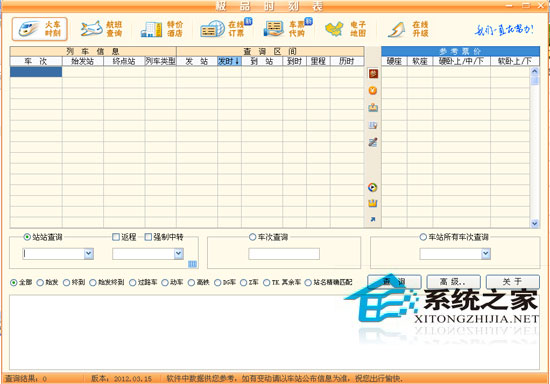
Task: Click the colorful circular icon in the middle strip
Action: click(373, 187)
